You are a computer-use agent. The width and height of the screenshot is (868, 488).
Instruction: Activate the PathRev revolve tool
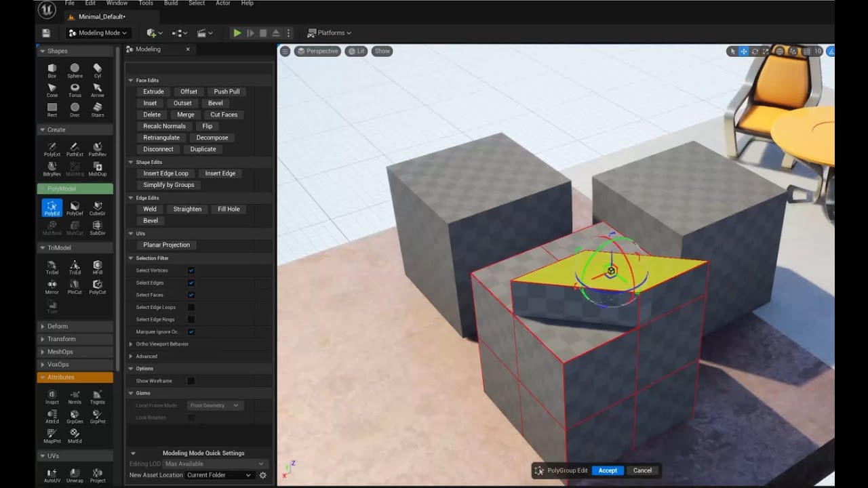pos(98,149)
